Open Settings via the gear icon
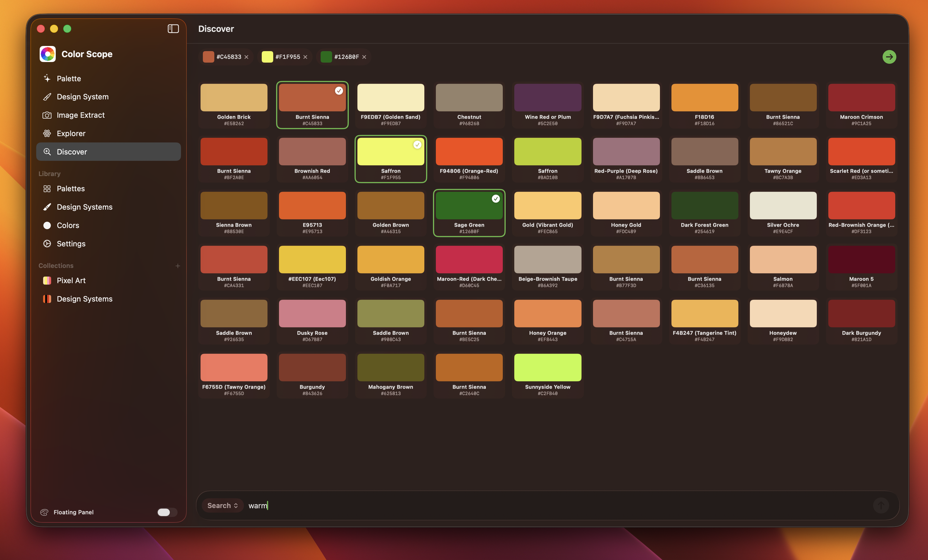This screenshot has height=560, width=928. 47,244
